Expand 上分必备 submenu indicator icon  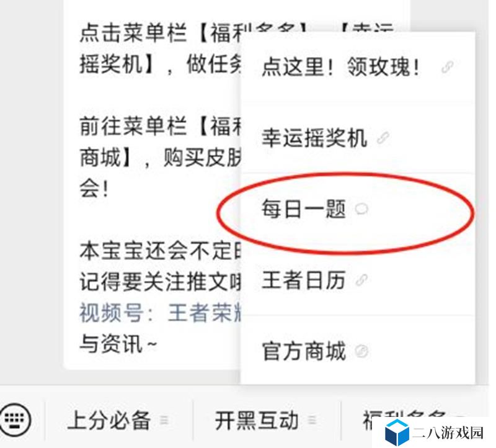(164, 420)
